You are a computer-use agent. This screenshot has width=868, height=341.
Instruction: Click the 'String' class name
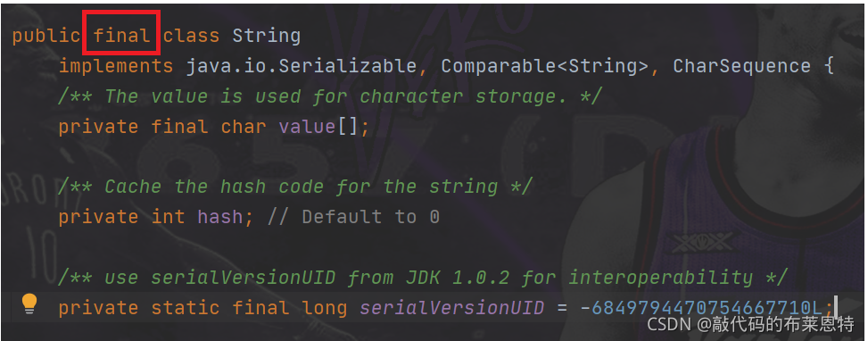pos(266,37)
